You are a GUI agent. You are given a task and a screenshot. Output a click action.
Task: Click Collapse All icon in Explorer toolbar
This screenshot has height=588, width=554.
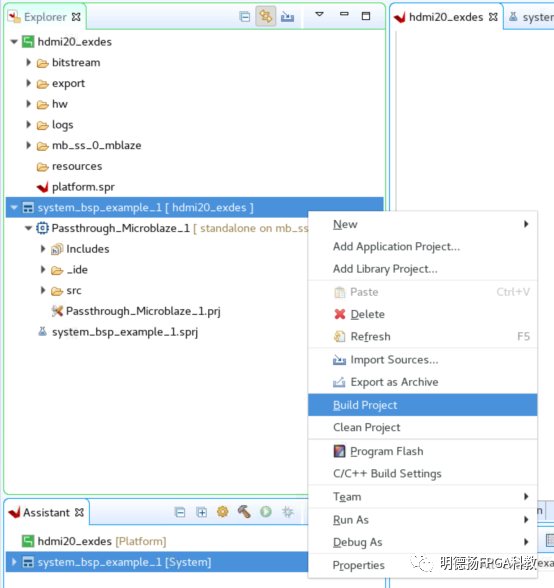(x=245, y=17)
